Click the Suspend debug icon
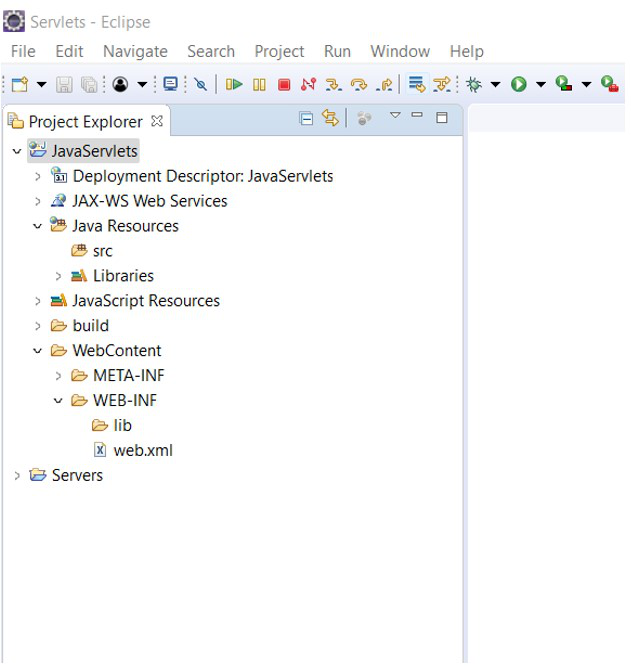The image size is (631, 668). click(x=259, y=84)
